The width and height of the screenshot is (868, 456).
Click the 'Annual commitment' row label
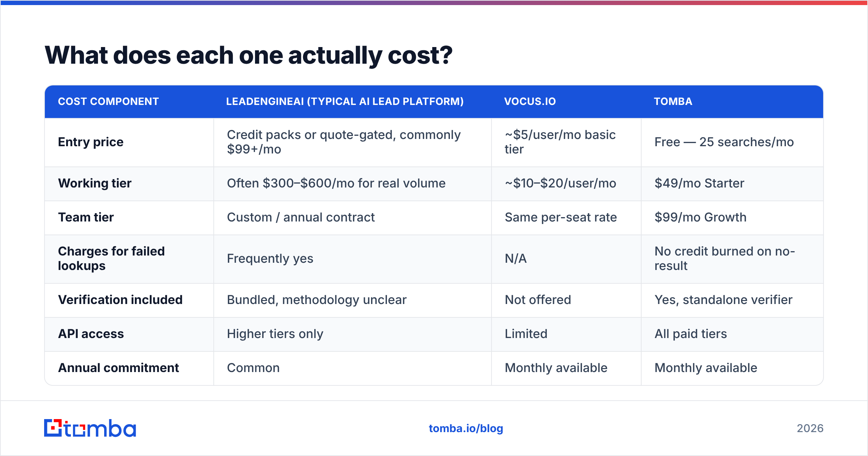119,368
